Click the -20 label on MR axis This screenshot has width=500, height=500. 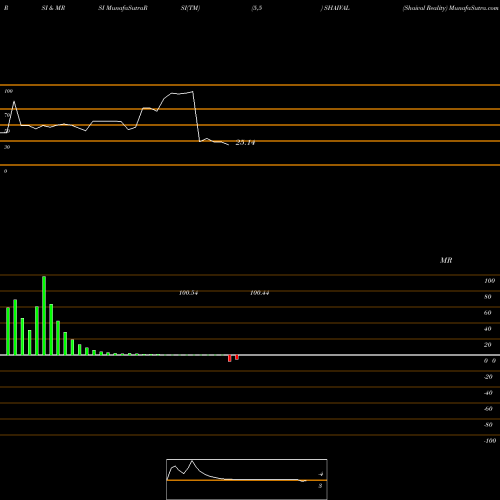pos(488,377)
